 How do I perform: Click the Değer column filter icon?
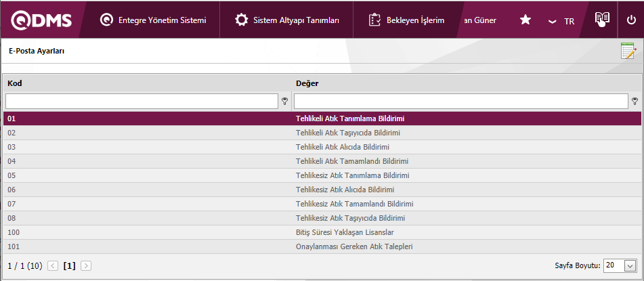pos(635,102)
